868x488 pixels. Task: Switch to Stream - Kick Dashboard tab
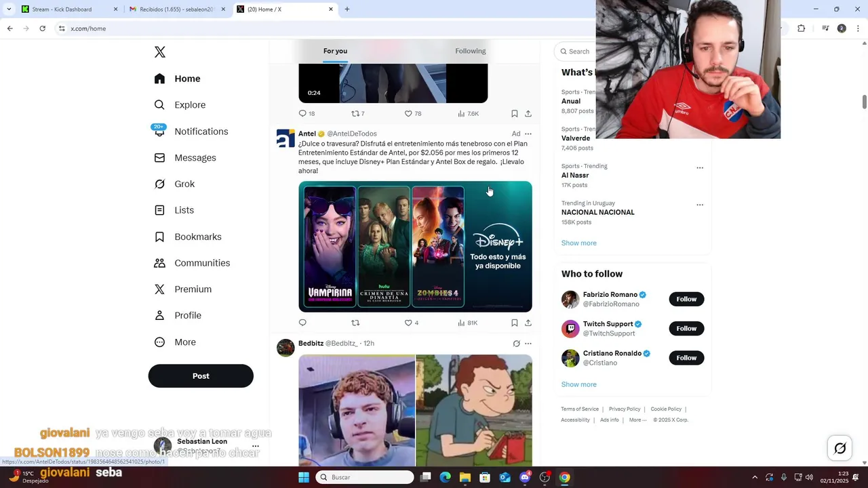68,9
